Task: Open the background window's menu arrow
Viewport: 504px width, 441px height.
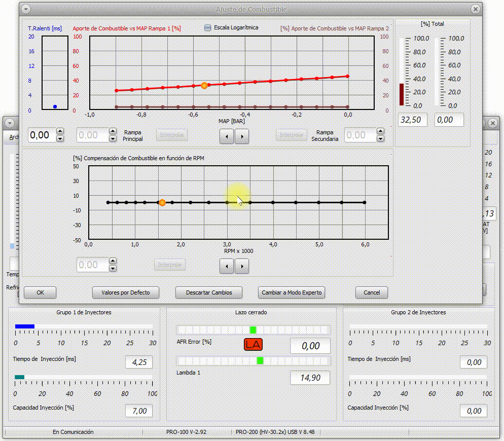Action: tap(10, 123)
